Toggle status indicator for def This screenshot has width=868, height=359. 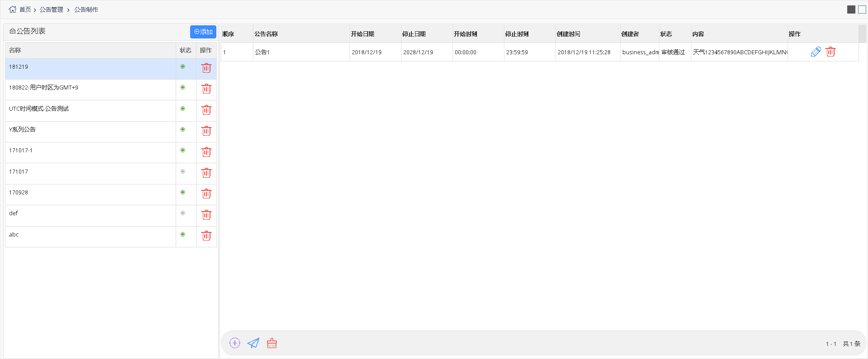(183, 213)
